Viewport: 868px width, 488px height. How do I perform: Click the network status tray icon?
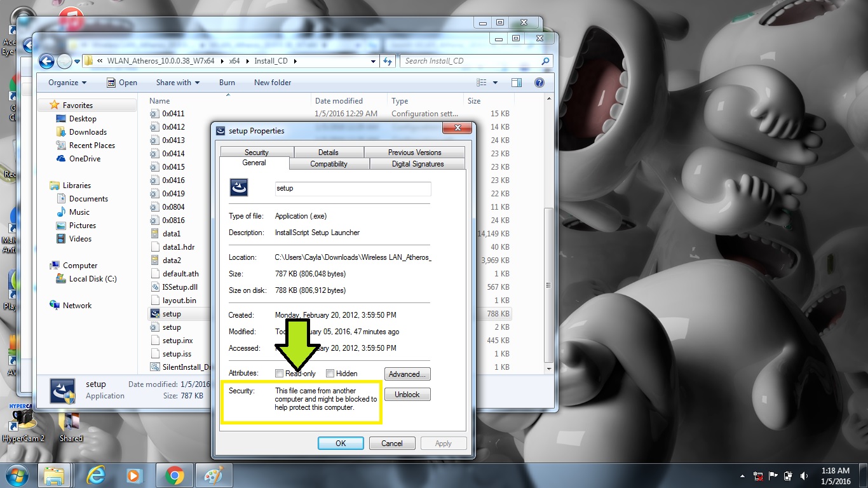pos(758,476)
